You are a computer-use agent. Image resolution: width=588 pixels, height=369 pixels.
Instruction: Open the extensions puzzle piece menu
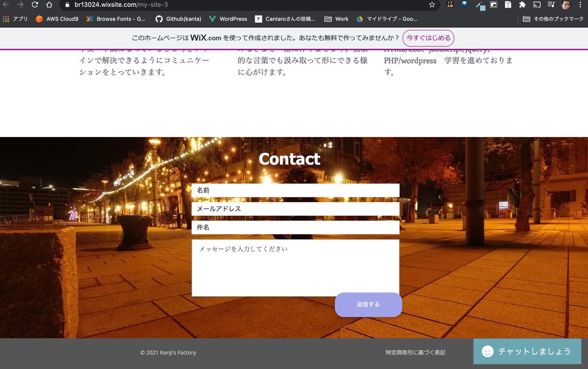point(522,5)
